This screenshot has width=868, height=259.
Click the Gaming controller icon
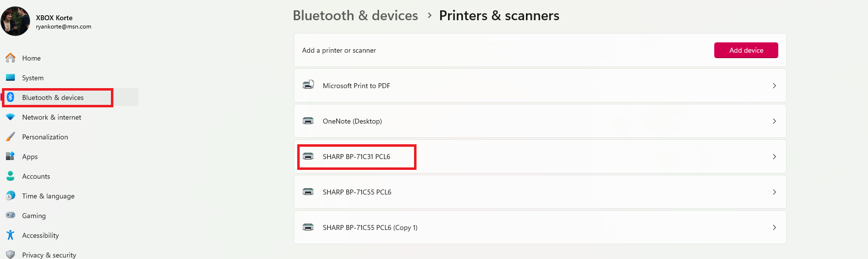point(10,216)
